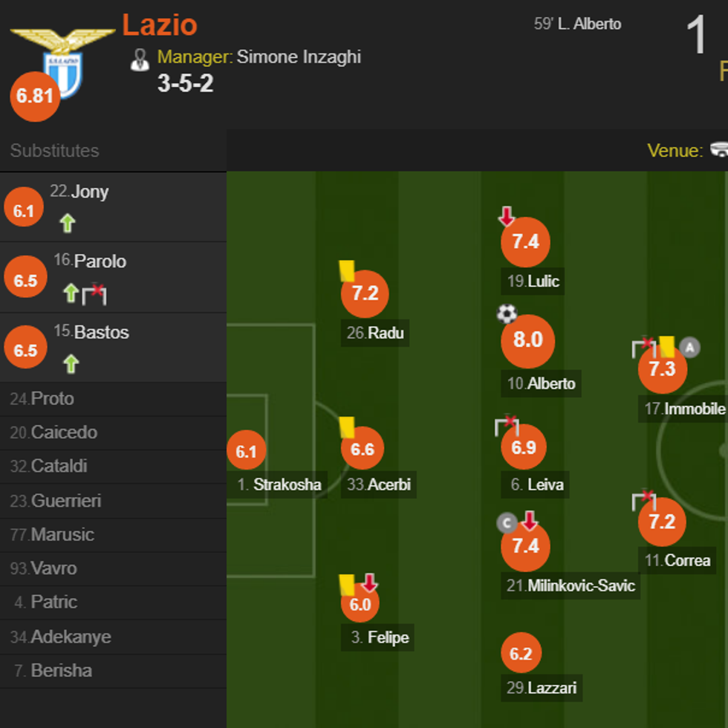Image resolution: width=728 pixels, height=728 pixels.
Task: Select goalscorer link 59' L. Alberto
Action: coord(577,24)
